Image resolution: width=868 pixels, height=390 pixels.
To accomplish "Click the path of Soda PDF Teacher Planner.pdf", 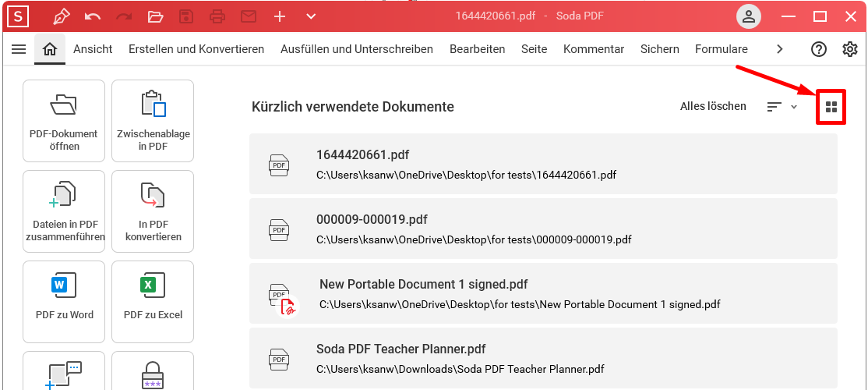I will pos(460,369).
